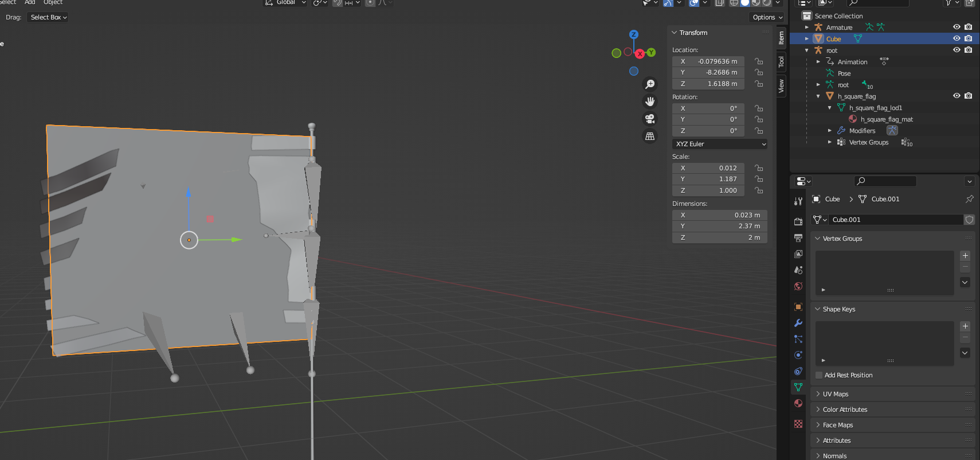Click the zoom view magnifier gizmo
The height and width of the screenshot is (460, 980).
(650, 84)
